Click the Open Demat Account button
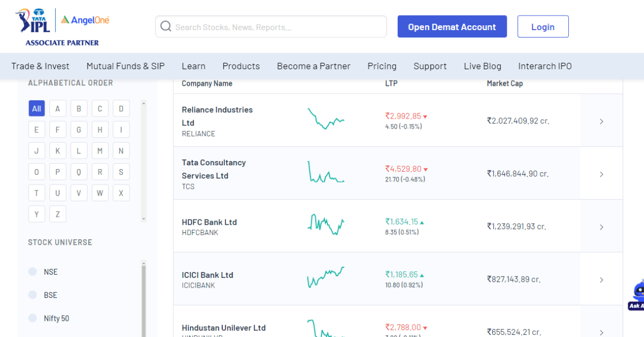Viewport: 644px width, 337px height. pyautogui.click(x=452, y=26)
